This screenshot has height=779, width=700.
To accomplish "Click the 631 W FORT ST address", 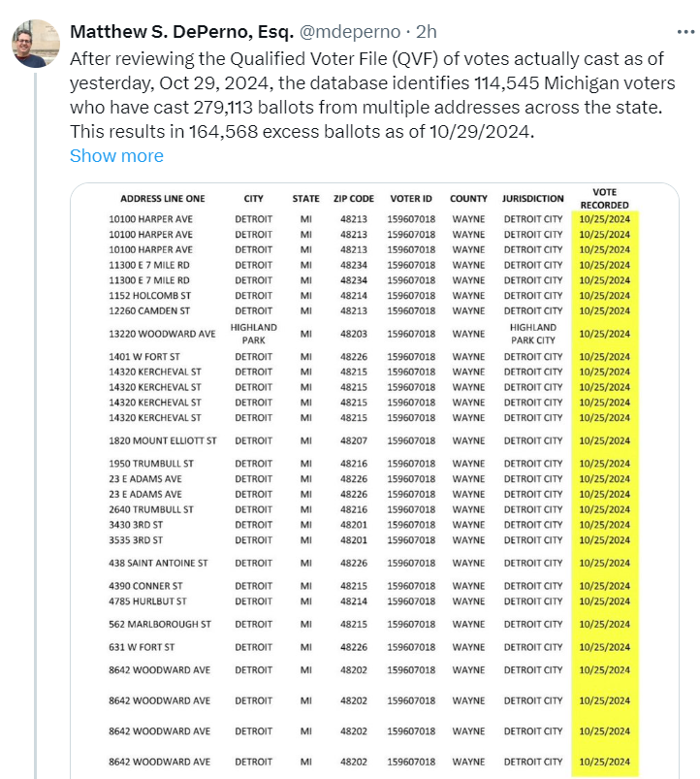I will pos(142,647).
